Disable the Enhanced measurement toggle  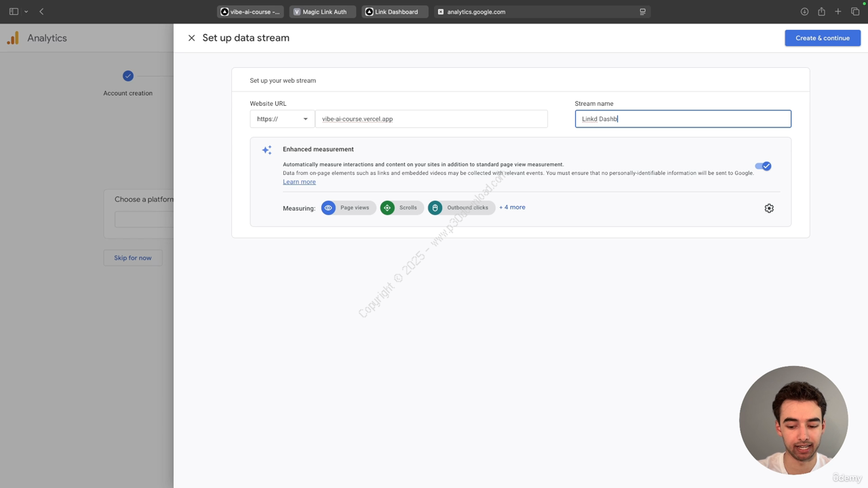(763, 166)
